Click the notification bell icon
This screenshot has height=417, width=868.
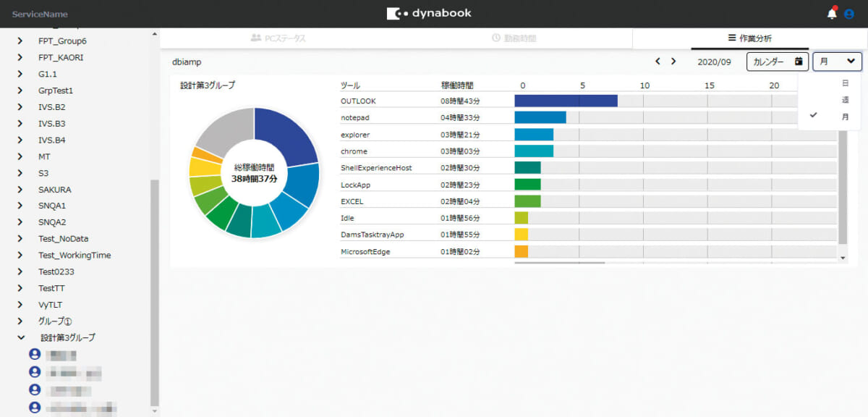pos(832,14)
